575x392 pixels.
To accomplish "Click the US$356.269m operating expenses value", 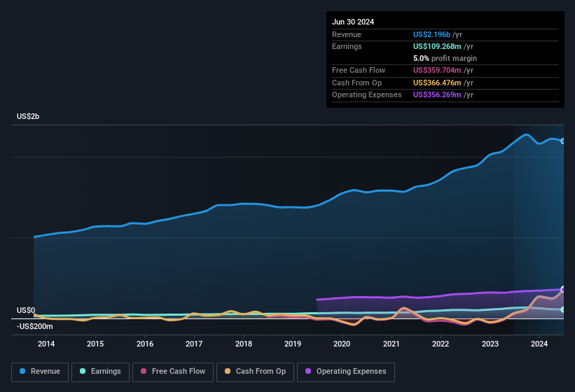I will pos(437,95).
